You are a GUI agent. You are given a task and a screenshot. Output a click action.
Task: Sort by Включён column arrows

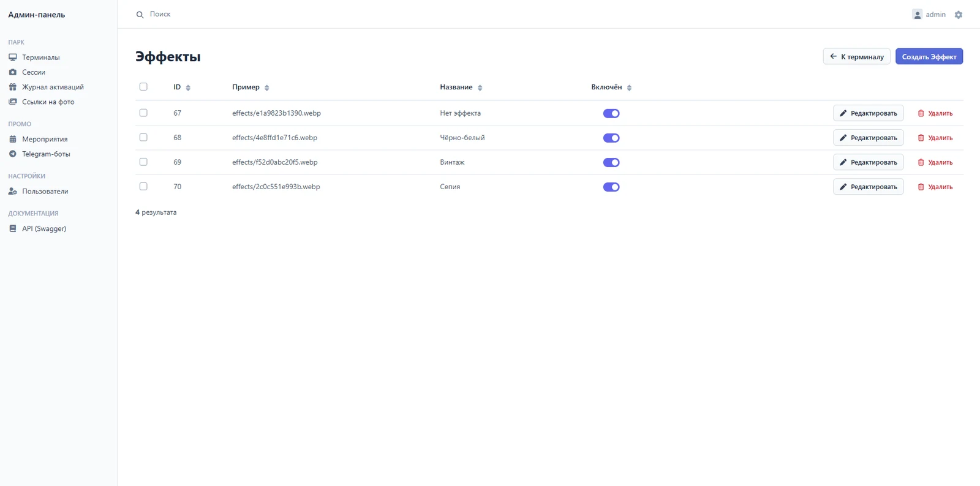click(x=629, y=88)
